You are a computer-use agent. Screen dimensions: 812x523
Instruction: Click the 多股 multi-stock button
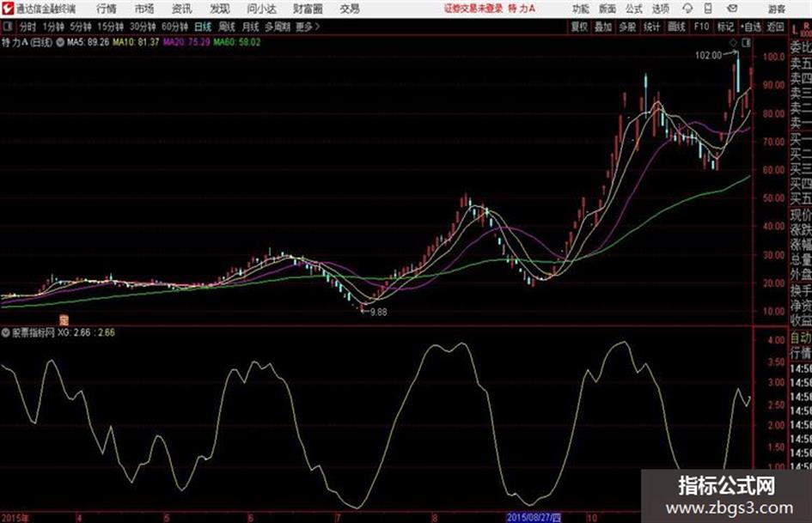627,27
